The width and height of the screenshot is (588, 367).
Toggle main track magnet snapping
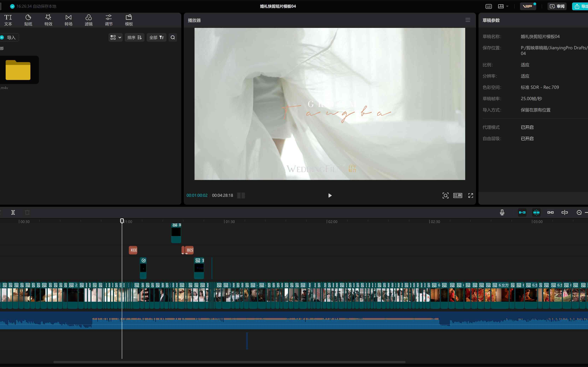tap(522, 212)
